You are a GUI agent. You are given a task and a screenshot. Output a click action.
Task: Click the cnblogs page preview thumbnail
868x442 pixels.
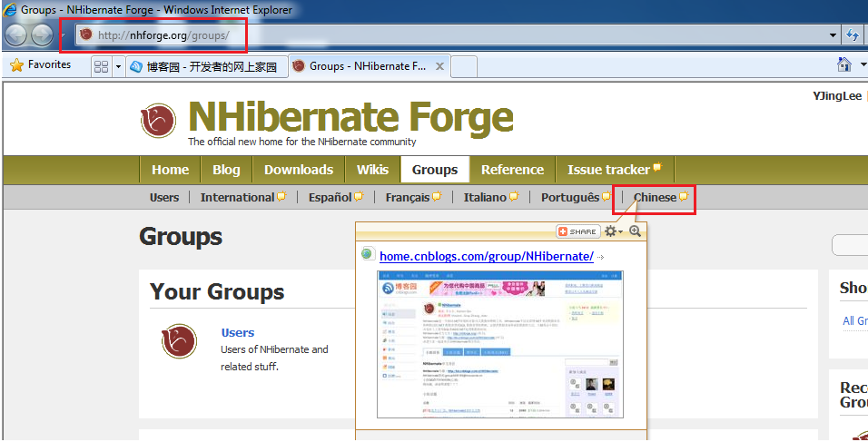click(500, 344)
